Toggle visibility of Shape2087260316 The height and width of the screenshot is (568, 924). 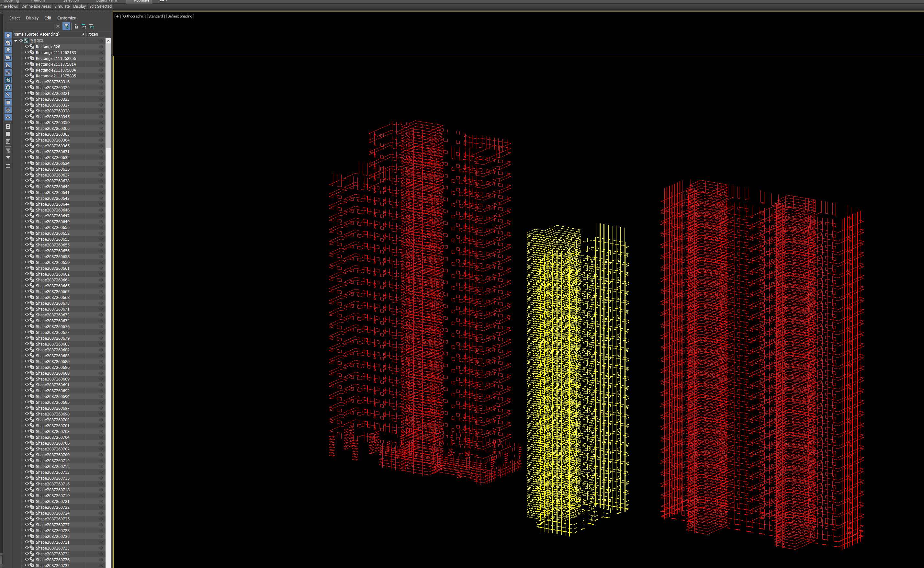(x=27, y=82)
